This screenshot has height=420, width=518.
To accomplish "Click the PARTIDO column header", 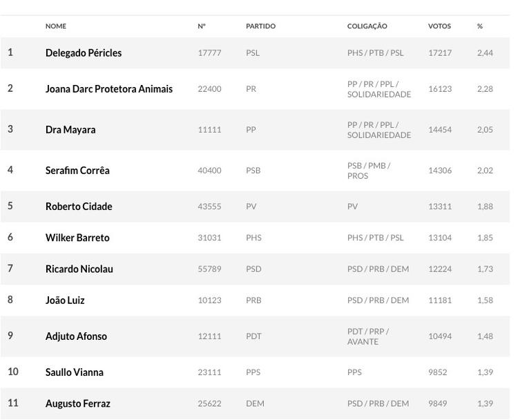I will coord(260,26).
